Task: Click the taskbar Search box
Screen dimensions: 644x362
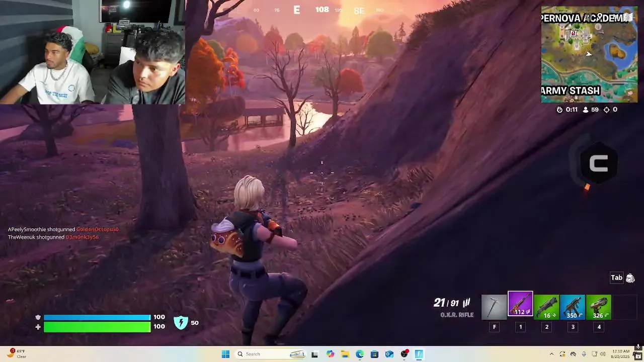Action: [x=270, y=354]
